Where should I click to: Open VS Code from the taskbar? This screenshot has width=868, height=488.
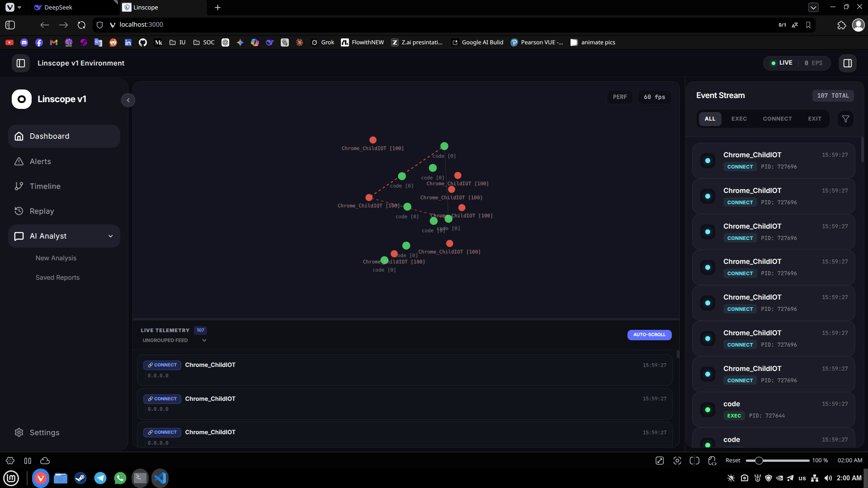click(160, 478)
